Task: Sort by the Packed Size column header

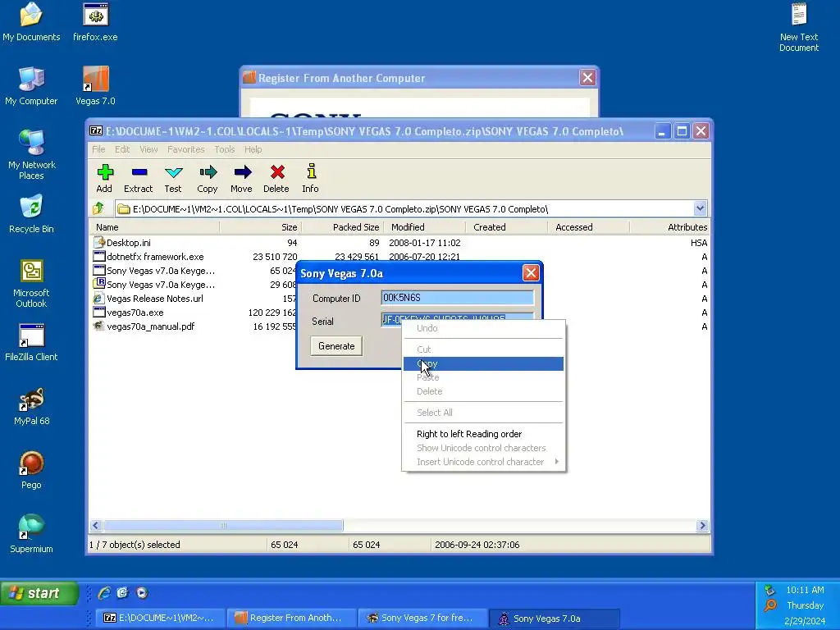Action: (x=342, y=227)
